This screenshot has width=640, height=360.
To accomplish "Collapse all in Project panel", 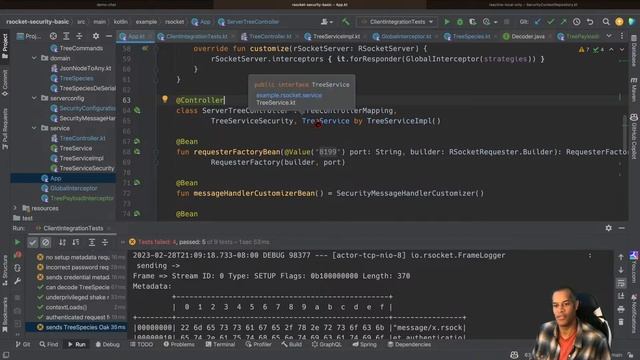I will [x=79, y=36].
